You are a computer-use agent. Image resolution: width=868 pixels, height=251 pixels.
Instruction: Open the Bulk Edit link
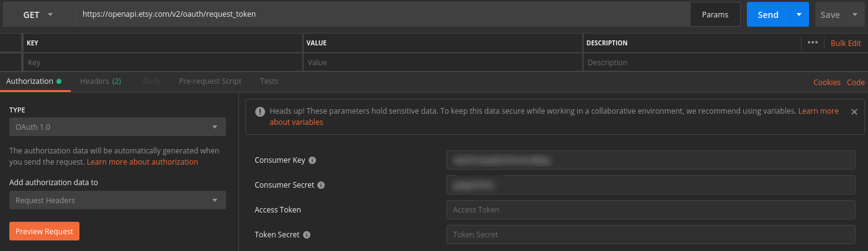click(846, 43)
